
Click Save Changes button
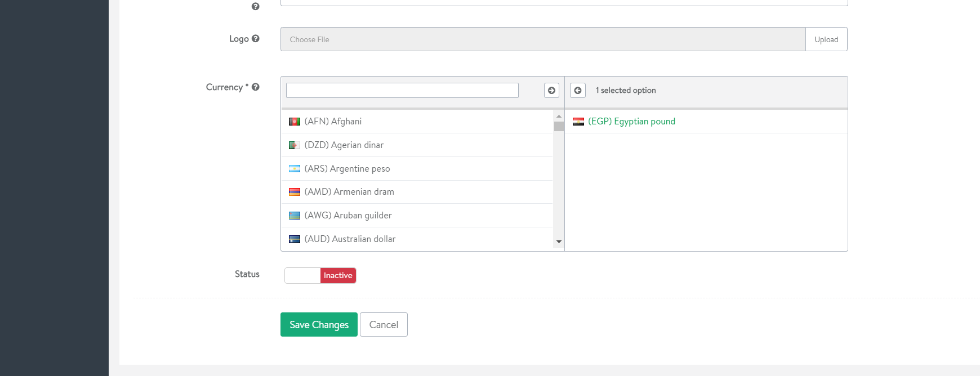(x=319, y=325)
